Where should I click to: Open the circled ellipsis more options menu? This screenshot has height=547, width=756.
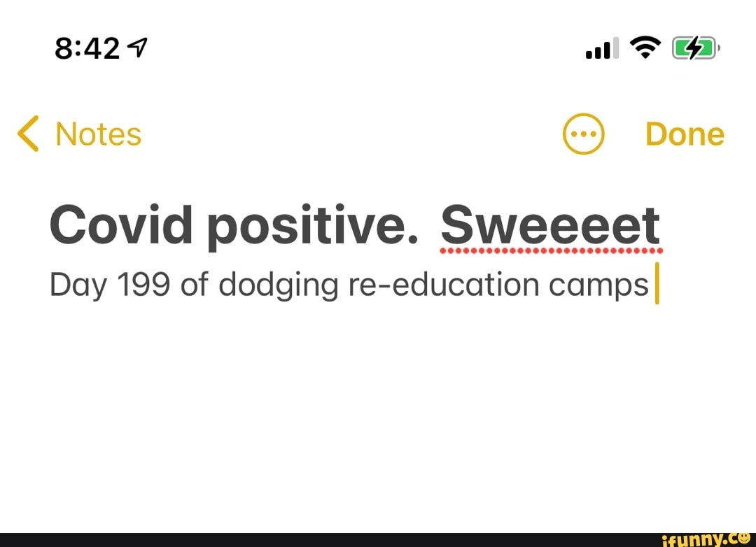point(583,134)
